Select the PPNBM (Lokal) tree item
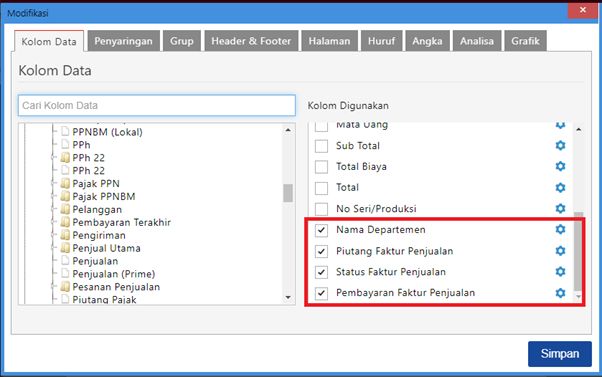The width and height of the screenshot is (602, 377). tap(108, 132)
